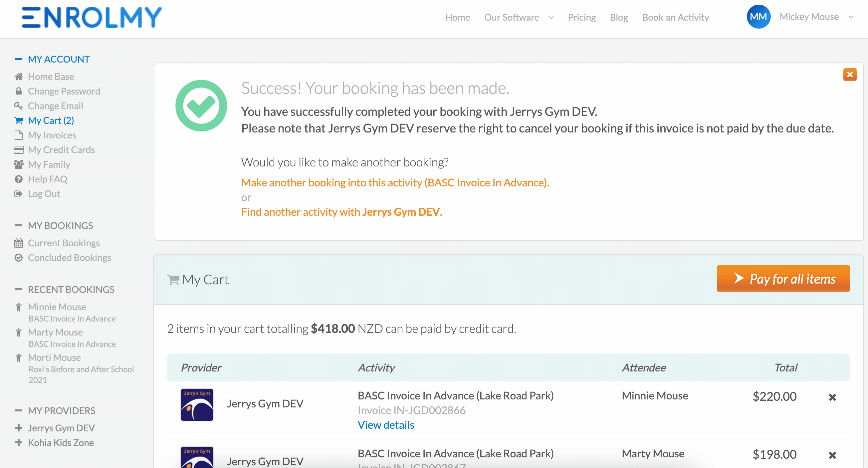Click Marty Mouse attendee in cart table
Viewport: 868px width, 468px height.
[x=653, y=453]
